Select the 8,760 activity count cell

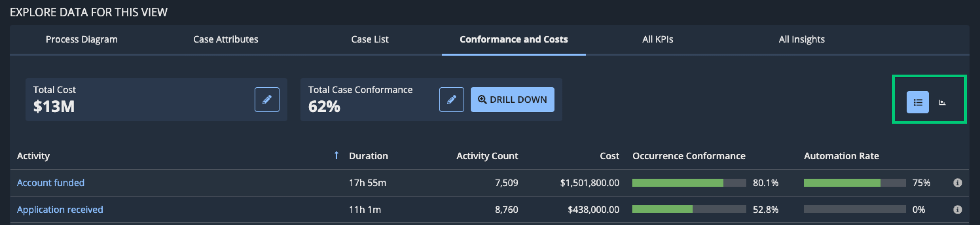tap(506, 209)
